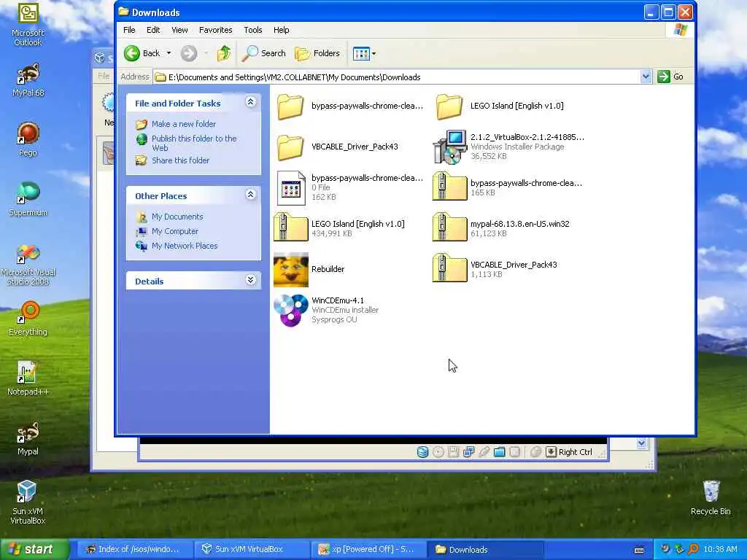Click the VM shared folders status icon
Screen dimensions: 747x560
499,452
